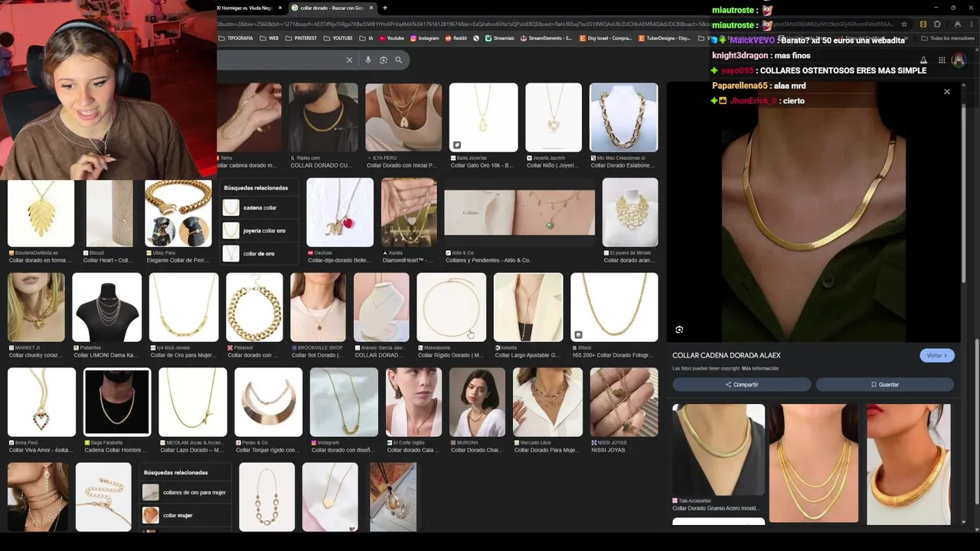Open a new browser tab
This screenshot has width=980, height=551.
tap(385, 8)
